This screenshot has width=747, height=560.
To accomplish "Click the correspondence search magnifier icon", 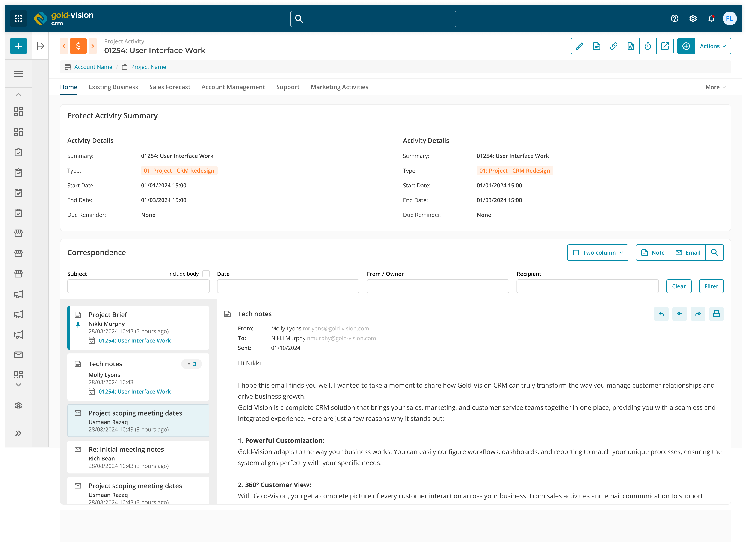I will [714, 253].
